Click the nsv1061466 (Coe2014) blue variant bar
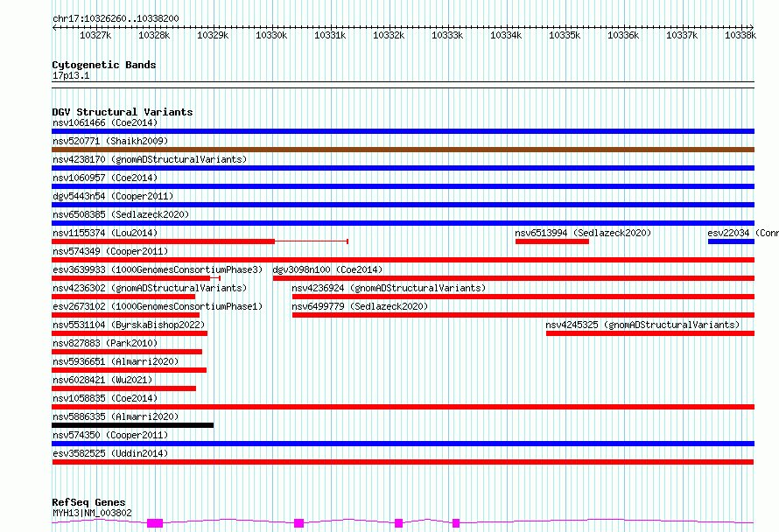The width and height of the screenshot is (779, 532). point(403,131)
